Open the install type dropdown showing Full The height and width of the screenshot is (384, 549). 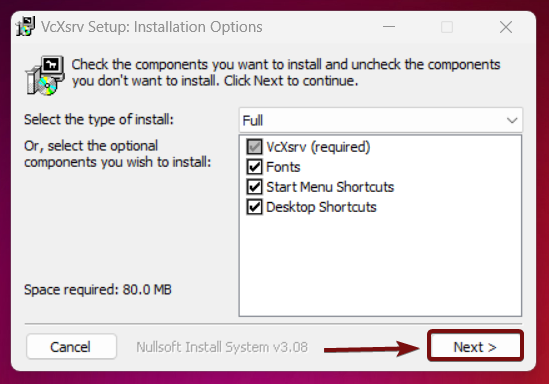point(381,120)
